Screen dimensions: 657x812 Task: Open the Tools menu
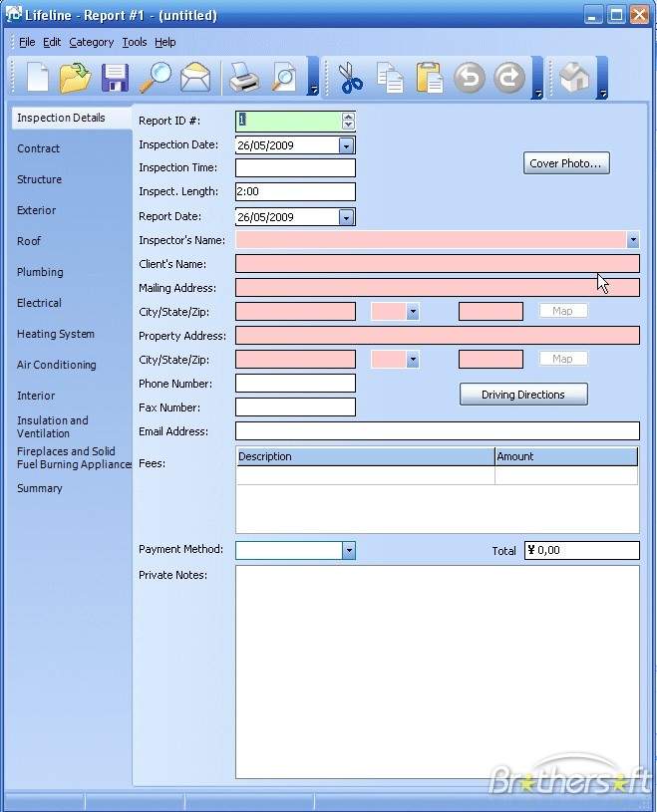click(135, 42)
